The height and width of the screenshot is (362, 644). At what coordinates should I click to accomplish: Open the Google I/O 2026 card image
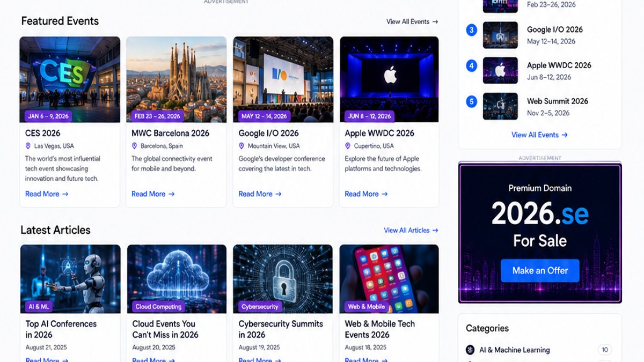click(283, 79)
